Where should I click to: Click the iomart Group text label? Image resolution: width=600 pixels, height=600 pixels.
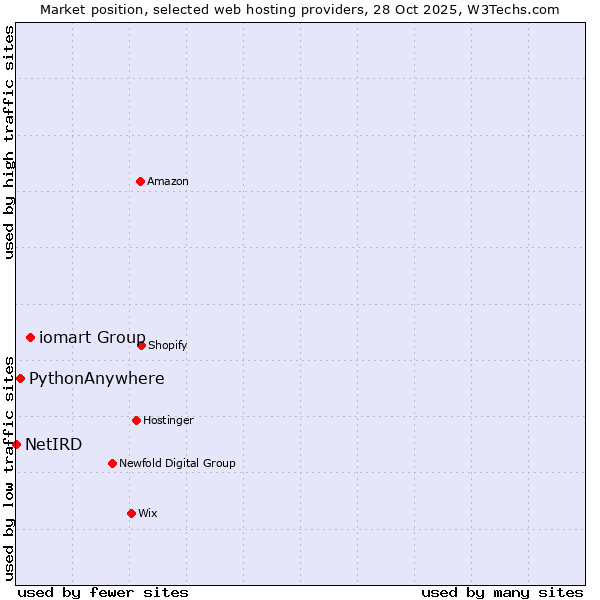tap(92, 338)
